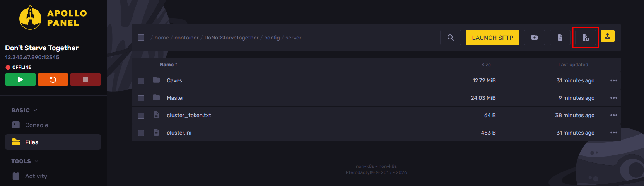Click the new file icon
This screenshot has width=644, height=186.
(586, 38)
